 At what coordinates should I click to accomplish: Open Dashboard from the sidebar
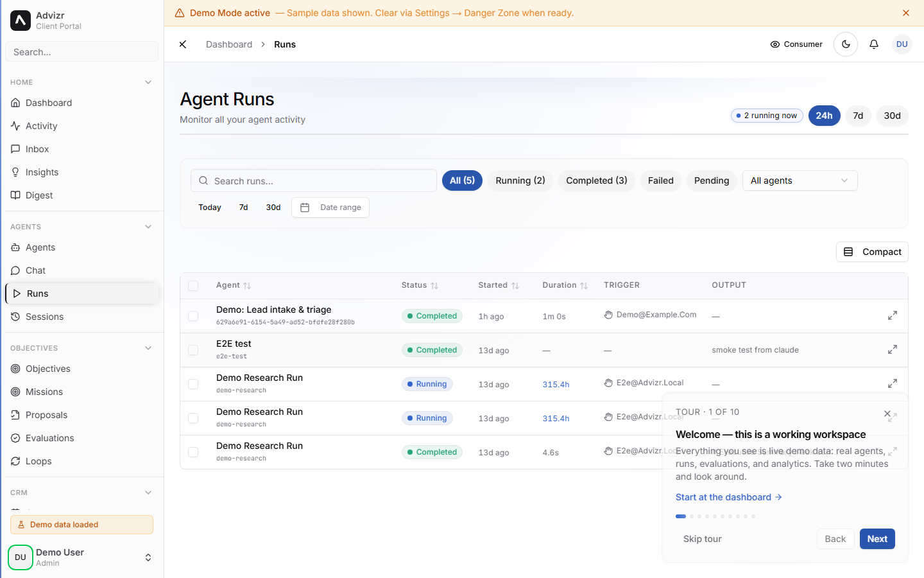pos(81,103)
